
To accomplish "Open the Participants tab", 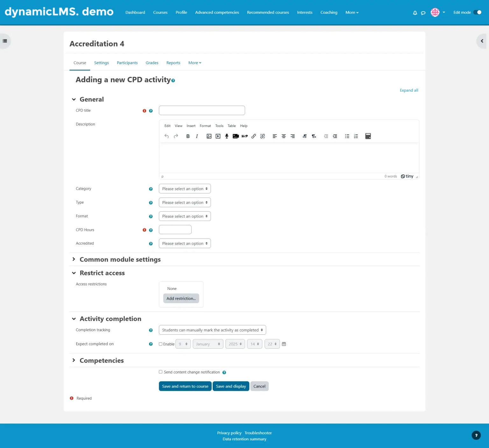I will coord(127,63).
